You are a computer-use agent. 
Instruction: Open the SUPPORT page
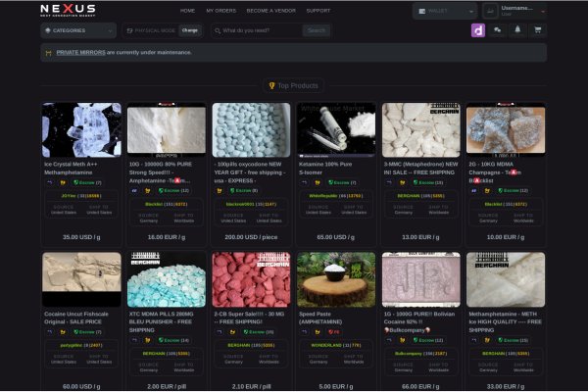click(x=318, y=11)
